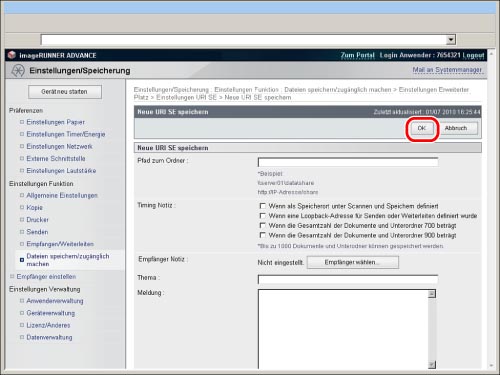
Task: Click the Einstellungen/Speicherung gear icon
Action: tap(18, 71)
